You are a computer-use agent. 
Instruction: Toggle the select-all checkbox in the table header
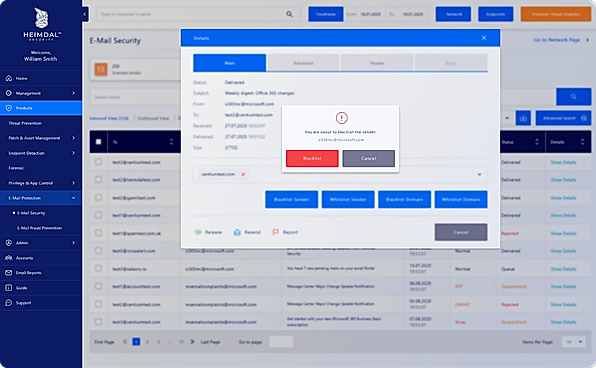[98, 142]
